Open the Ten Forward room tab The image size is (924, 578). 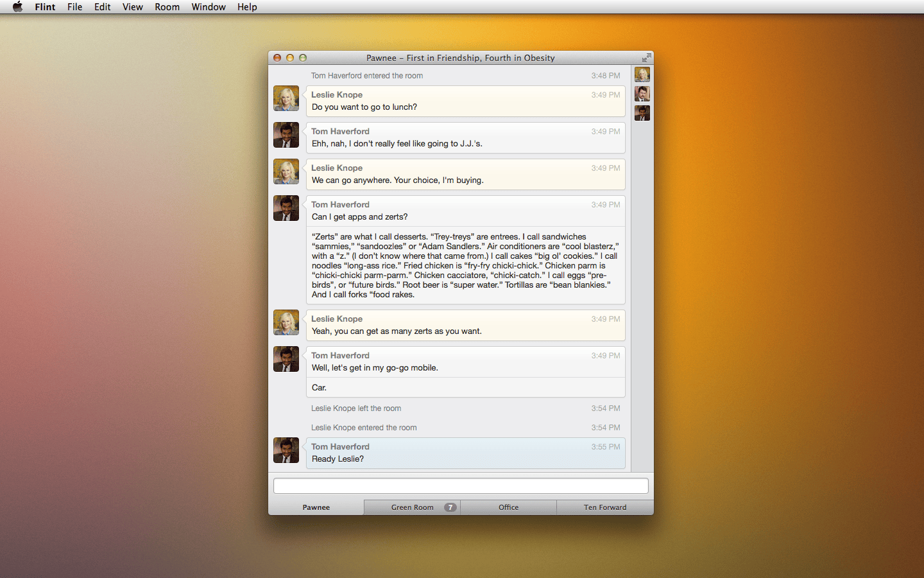(x=604, y=507)
